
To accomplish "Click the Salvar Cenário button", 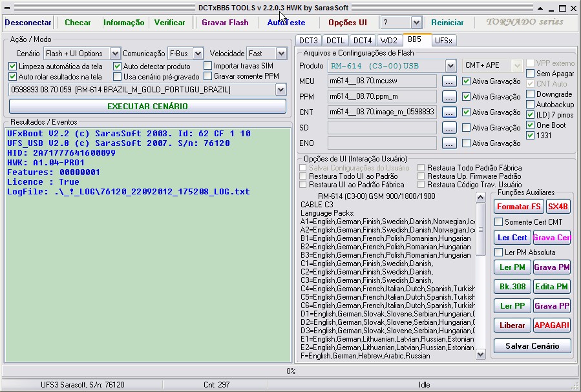I will point(532,346).
